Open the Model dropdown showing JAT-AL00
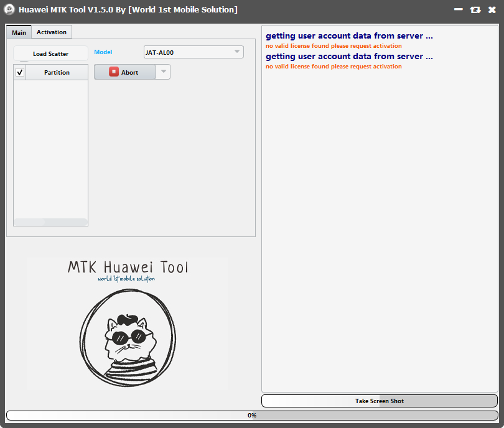Image resolution: width=504 pixels, height=428 pixels. pyautogui.click(x=194, y=52)
